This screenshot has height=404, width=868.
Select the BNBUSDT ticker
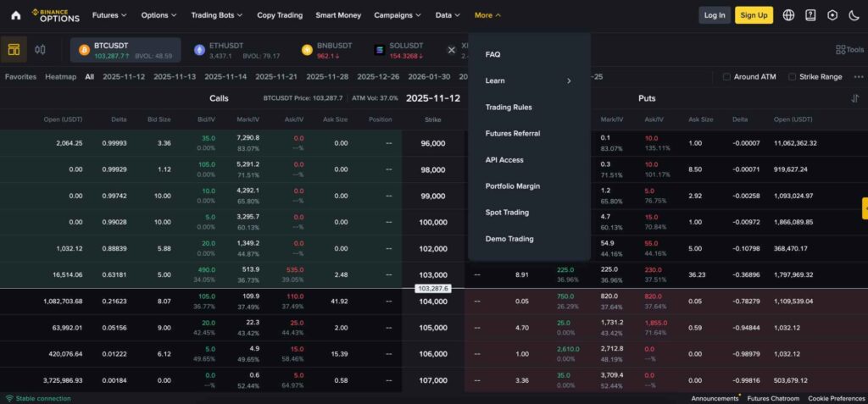pos(326,50)
